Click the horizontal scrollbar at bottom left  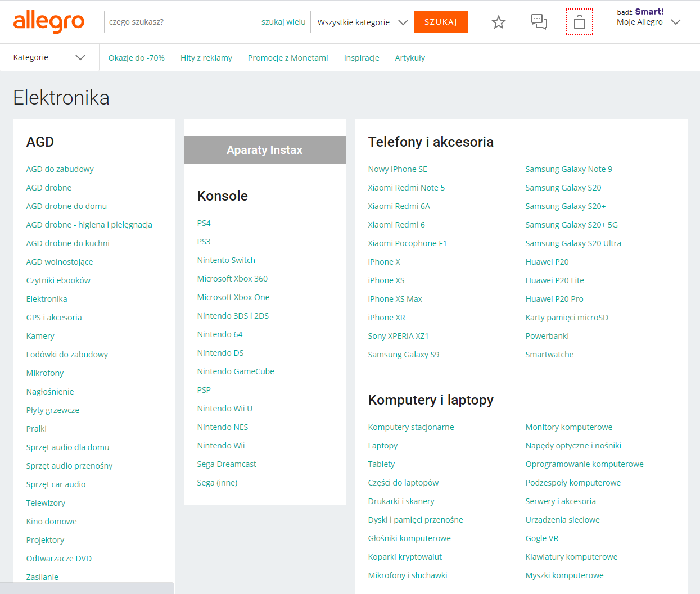point(87,588)
